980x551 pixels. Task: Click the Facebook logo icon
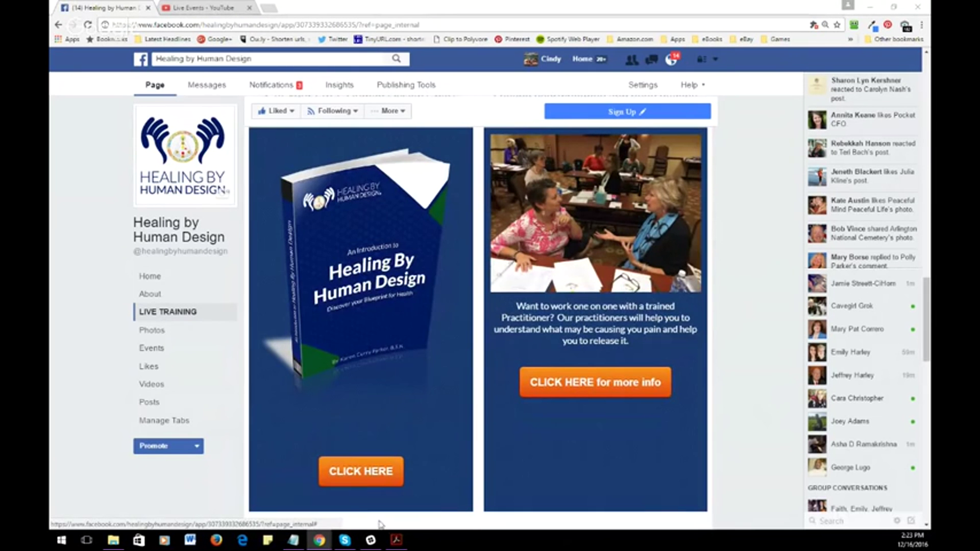[141, 59]
